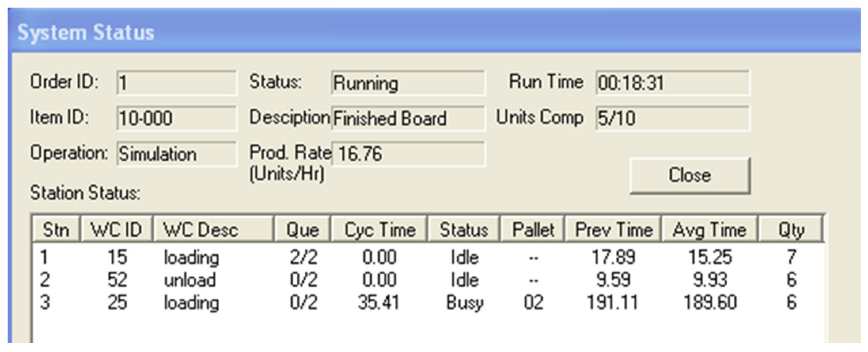Click the Status column header in table

(464, 230)
